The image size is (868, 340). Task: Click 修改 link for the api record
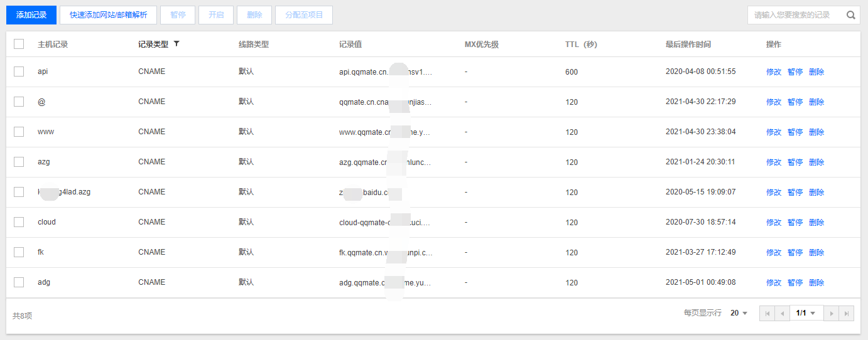773,72
